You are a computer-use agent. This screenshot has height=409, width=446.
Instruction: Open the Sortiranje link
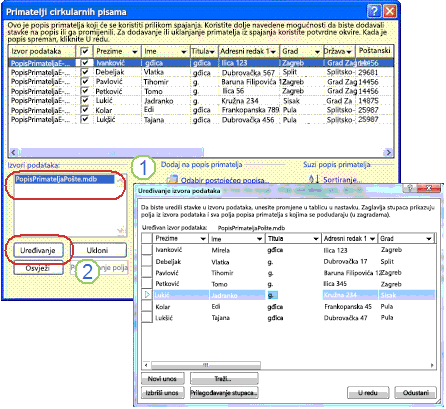pyautogui.click(x=342, y=180)
